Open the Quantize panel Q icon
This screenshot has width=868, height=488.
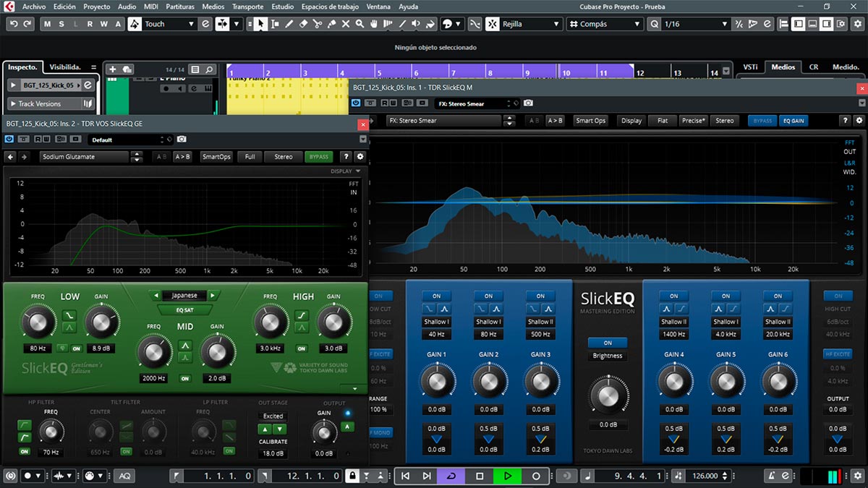pyautogui.click(x=655, y=24)
